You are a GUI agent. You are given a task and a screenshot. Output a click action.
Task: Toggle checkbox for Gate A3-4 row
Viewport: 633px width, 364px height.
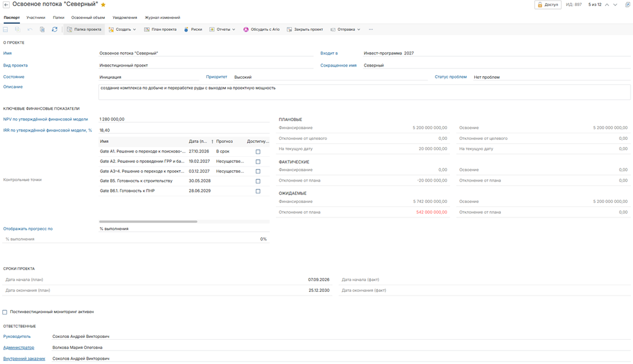point(258,171)
